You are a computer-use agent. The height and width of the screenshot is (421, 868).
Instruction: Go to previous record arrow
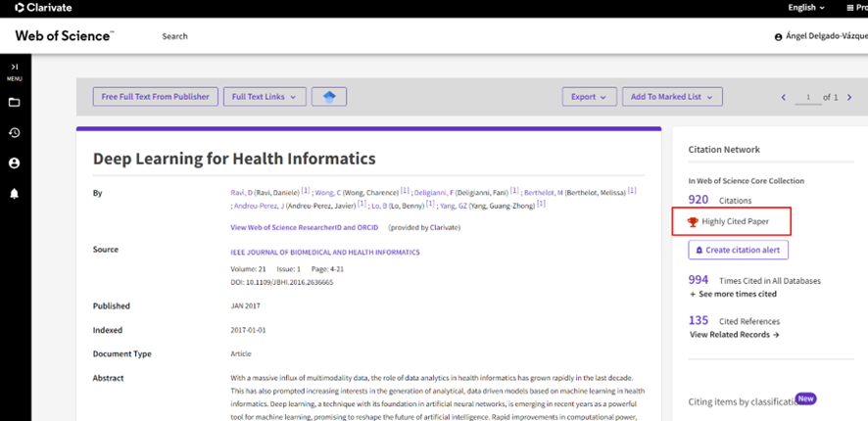tap(784, 97)
